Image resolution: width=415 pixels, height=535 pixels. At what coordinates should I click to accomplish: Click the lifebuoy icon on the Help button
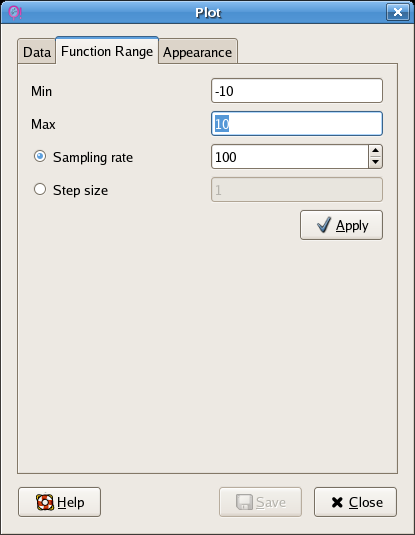[45, 502]
